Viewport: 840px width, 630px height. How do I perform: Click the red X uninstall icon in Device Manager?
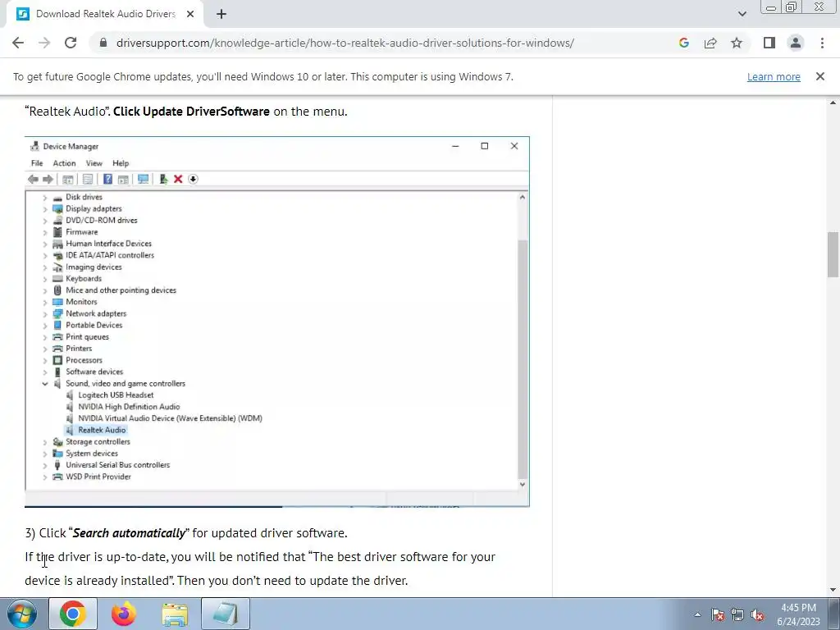click(x=178, y=179)
